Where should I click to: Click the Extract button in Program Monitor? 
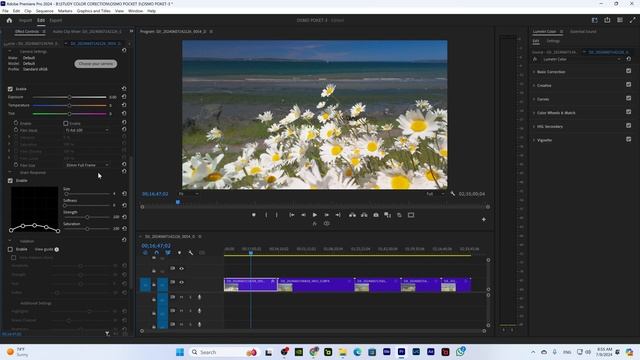(x=364, y=215)
